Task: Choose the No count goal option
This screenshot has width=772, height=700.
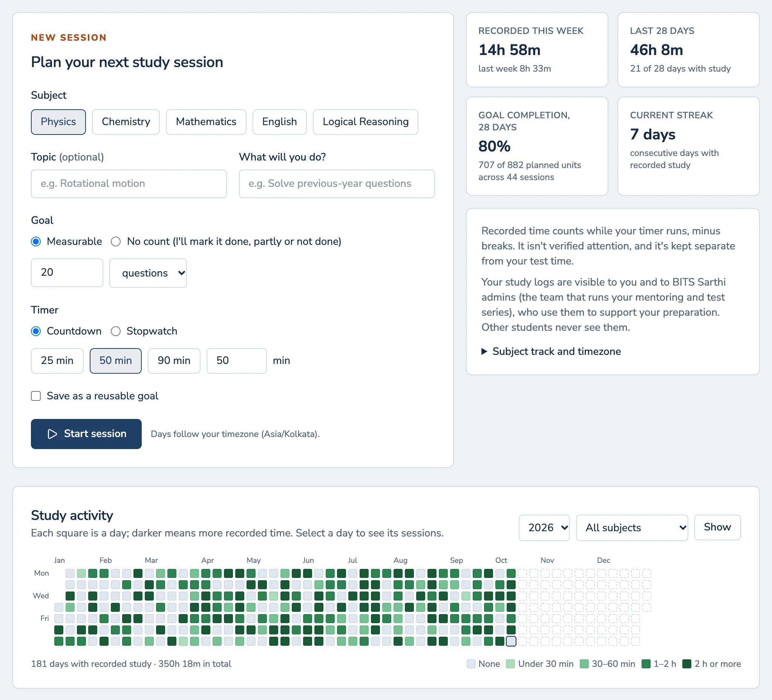Action: coord(116,241)
